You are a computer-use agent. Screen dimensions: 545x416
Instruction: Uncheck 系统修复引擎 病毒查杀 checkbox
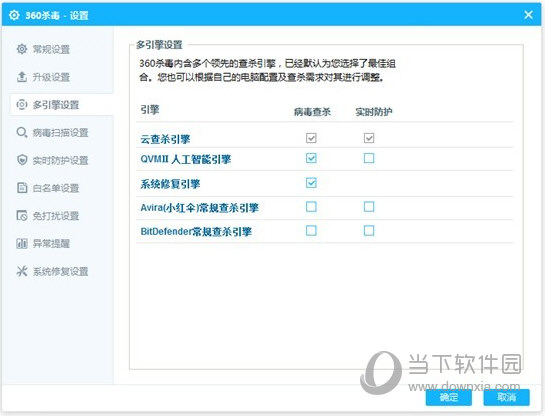311,183
